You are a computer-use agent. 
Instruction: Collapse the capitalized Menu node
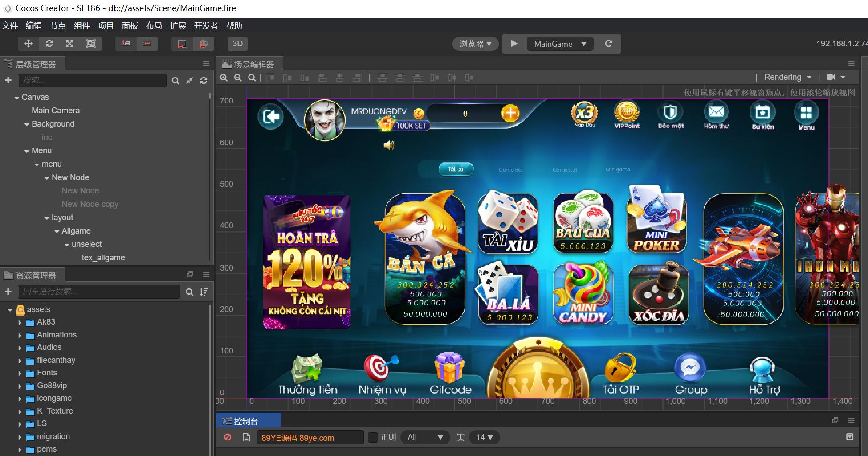click(27, 151)
